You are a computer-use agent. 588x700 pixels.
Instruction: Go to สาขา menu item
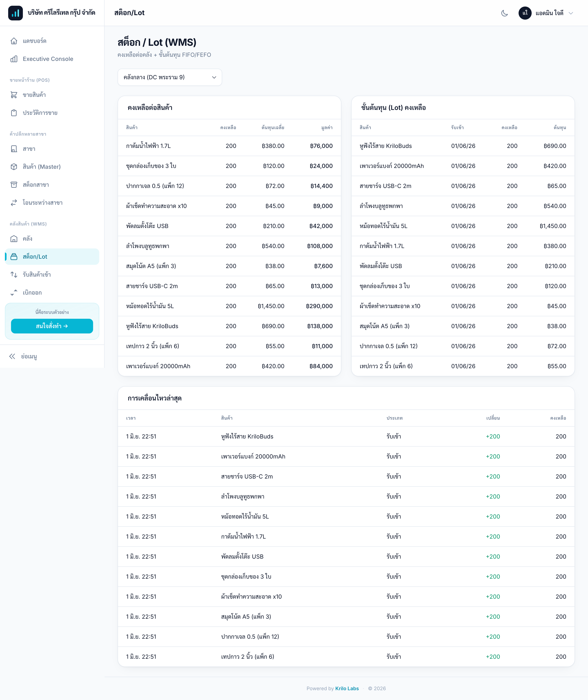(52, 149)
